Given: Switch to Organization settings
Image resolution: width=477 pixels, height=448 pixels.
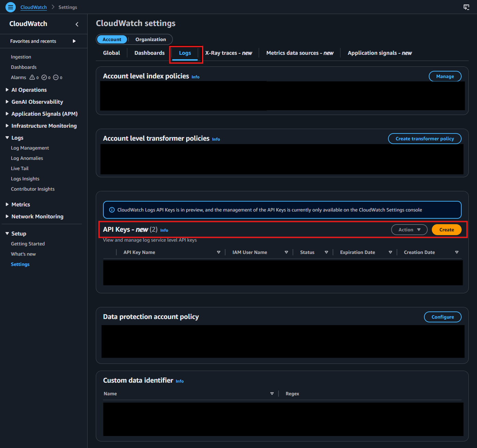Looking at the screenshot, I should pos(150,39).
